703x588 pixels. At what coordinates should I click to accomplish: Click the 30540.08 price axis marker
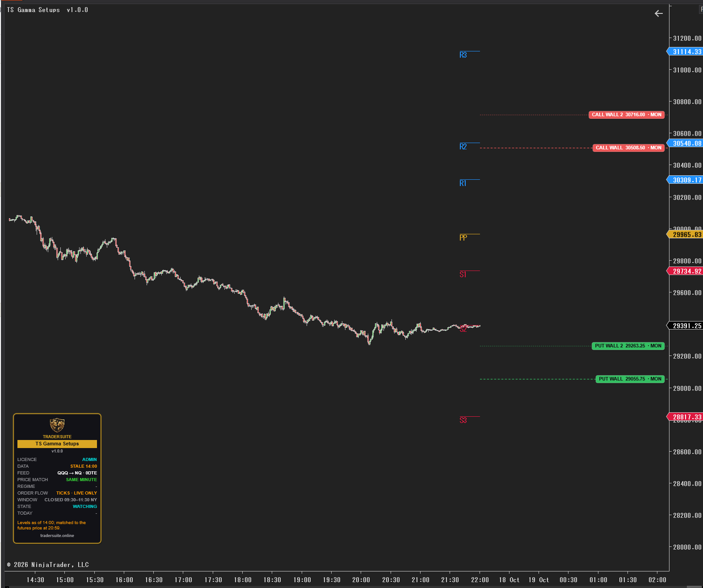(x=685, y=144)
